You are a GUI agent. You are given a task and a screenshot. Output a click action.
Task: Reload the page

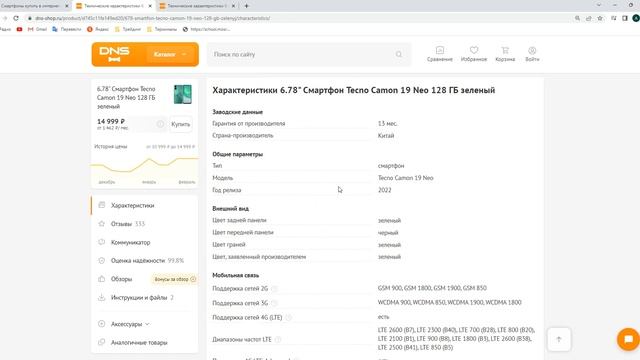tap(16, 18)
